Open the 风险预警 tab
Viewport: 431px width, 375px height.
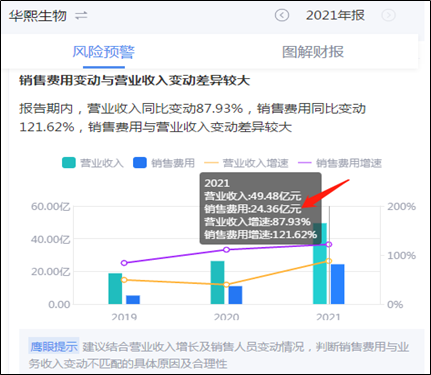point(104,52)
